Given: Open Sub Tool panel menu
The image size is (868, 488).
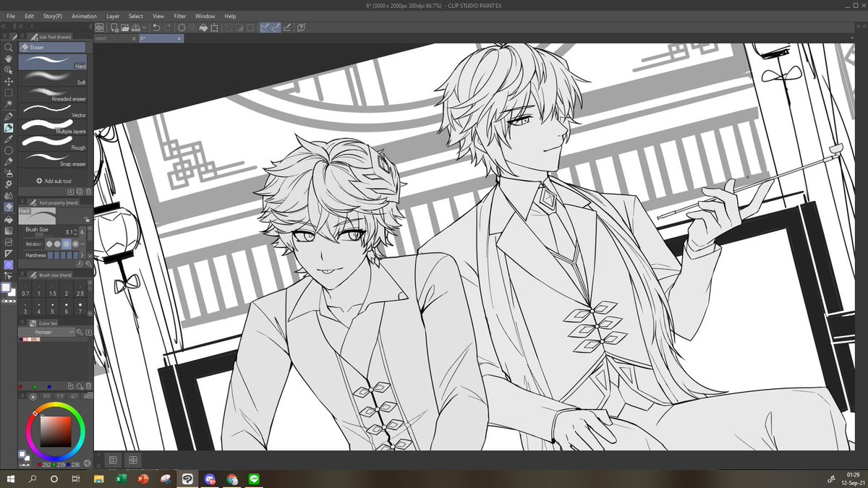Looking at the screenshot, I should pos(22,36).
